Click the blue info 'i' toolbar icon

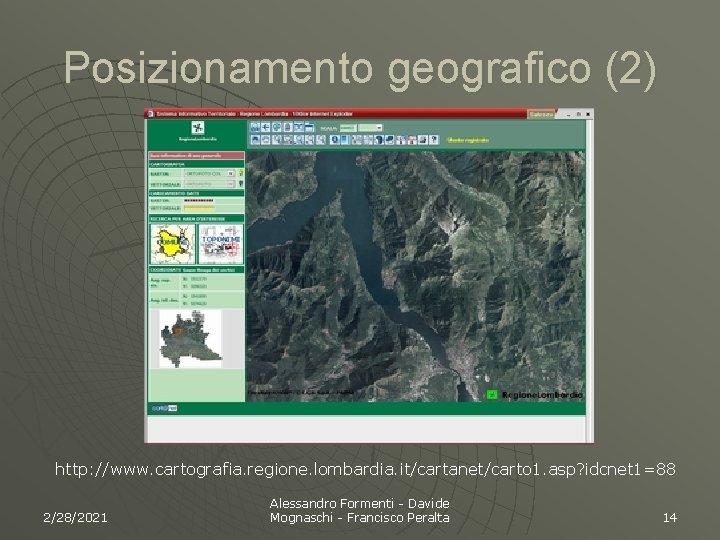tap(335, 140)
